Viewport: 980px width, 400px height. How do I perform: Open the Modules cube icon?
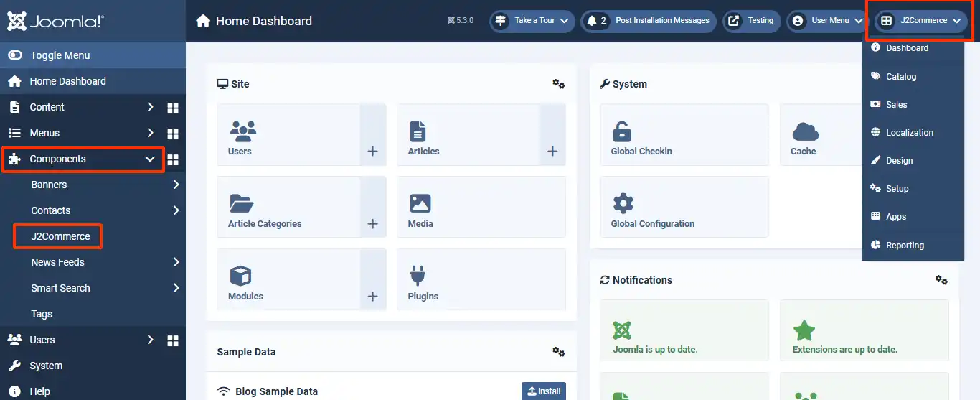(x=240, y=276)
